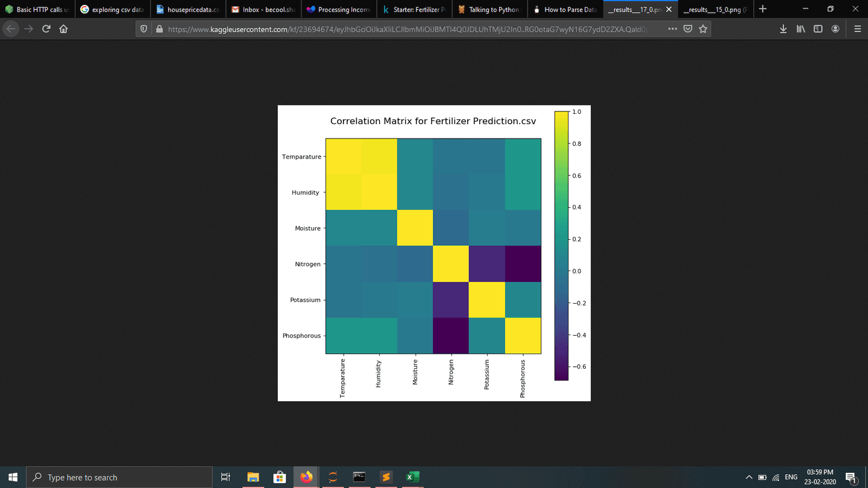Switch to Gmail Inbox tab

click(263, 10)
